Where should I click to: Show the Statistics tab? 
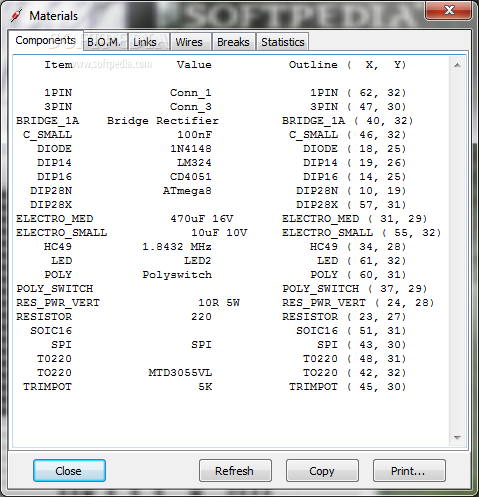283,42
